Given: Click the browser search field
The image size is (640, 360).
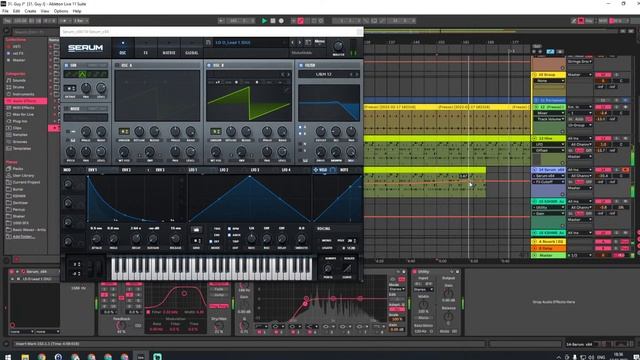Looking at the screenshot, I should point(36,31).
